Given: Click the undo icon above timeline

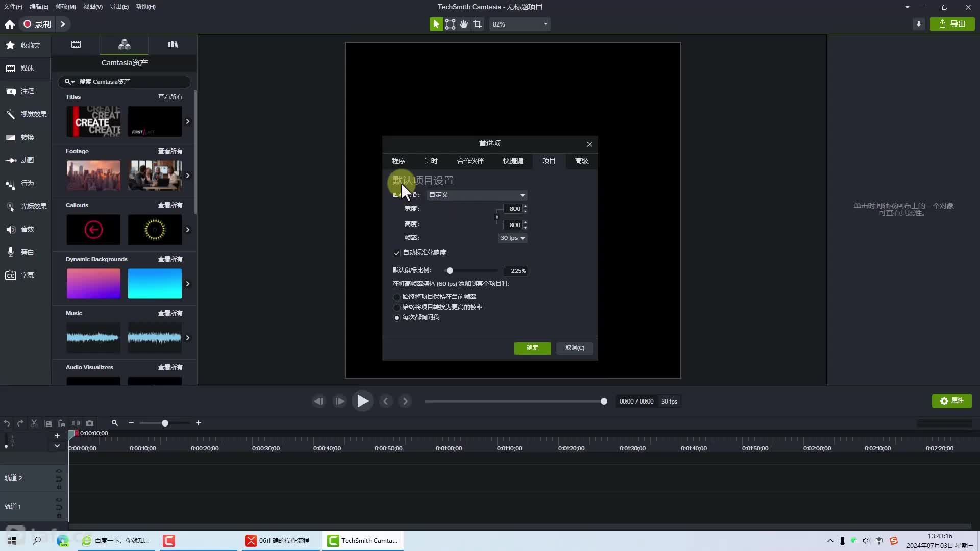Looking at the screenshot, I should coord(7,423).
